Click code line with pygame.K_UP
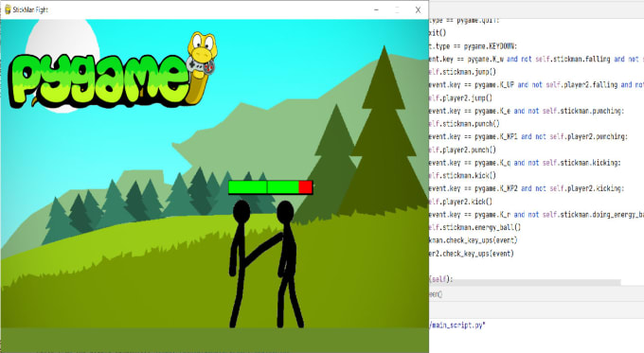Viewport: 644px width, 353px height. (x=536, y=85)
